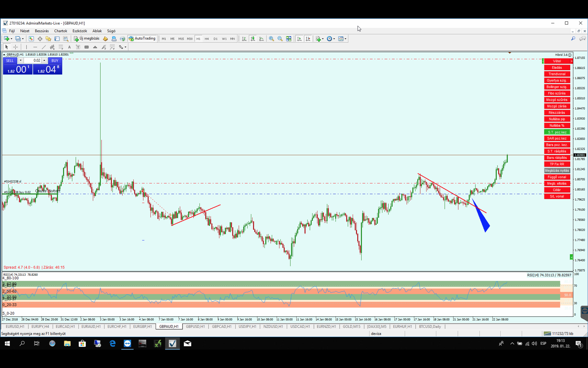Click the SELL button

pyautogui.click(x=10, y=60)
